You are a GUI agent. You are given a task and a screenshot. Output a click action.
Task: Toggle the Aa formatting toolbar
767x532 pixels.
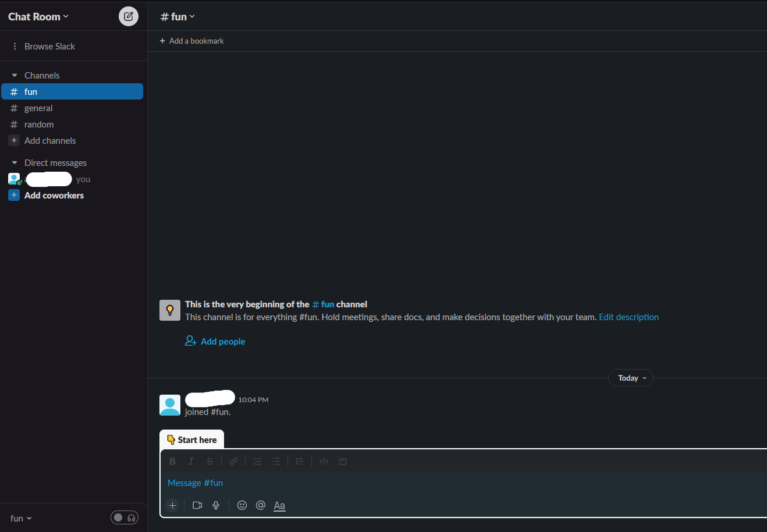tap(279, 506)
